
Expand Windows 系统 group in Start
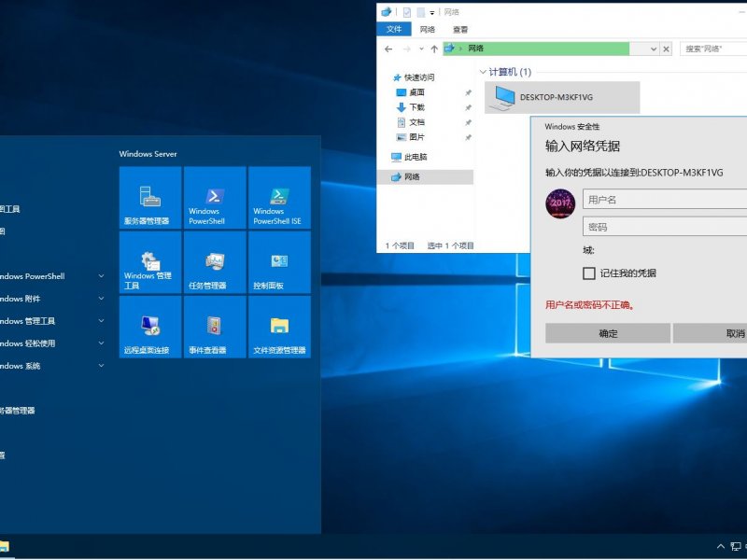coord(101,365)
